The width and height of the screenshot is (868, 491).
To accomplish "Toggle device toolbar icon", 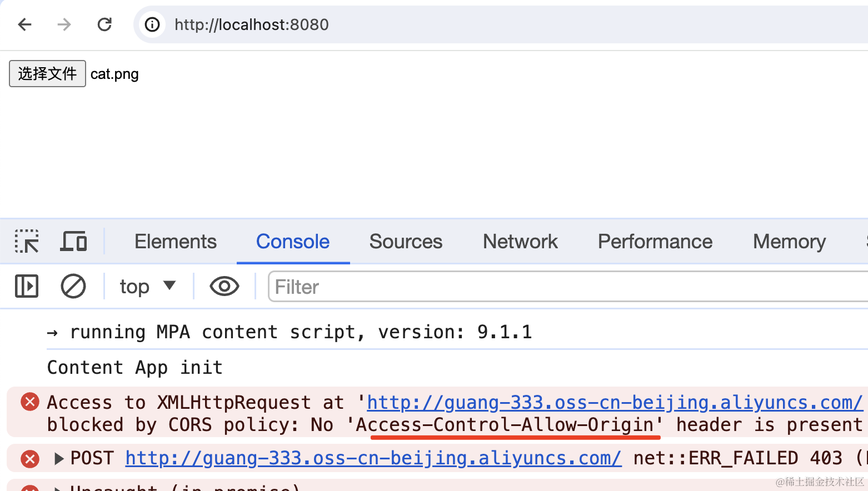I will tap(73, 241).
